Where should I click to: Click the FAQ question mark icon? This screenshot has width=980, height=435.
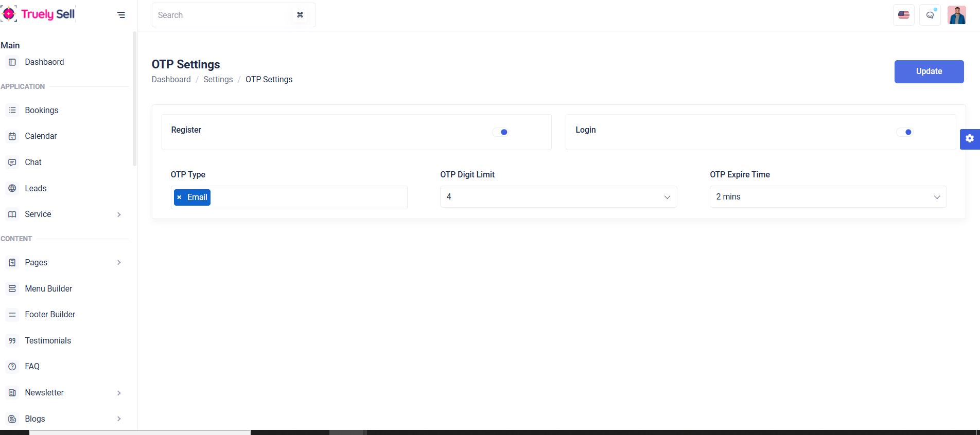click(12, 367)
